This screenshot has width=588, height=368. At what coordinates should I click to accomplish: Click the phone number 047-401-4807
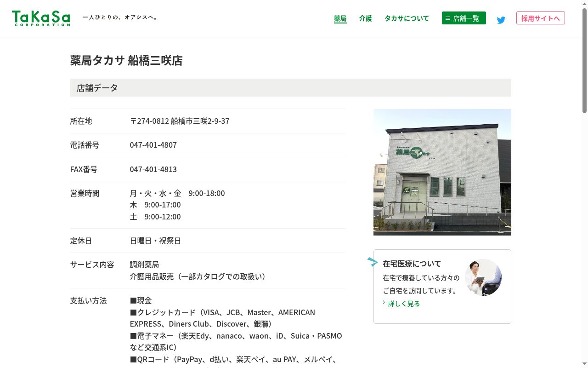[153, 145]
